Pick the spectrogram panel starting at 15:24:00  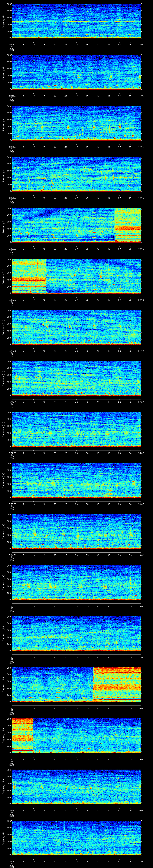tap(77, 532)
